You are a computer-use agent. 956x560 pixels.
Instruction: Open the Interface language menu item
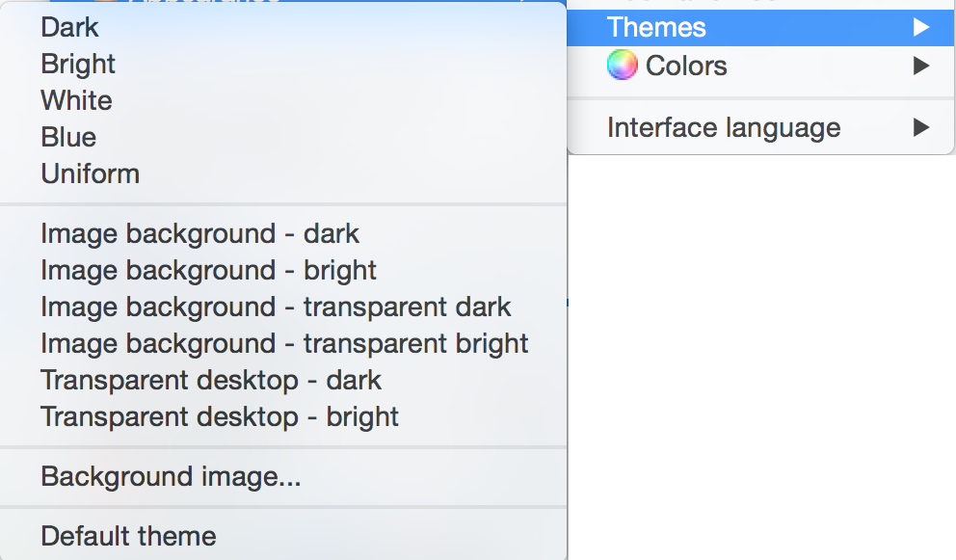[x=723, y=127]
